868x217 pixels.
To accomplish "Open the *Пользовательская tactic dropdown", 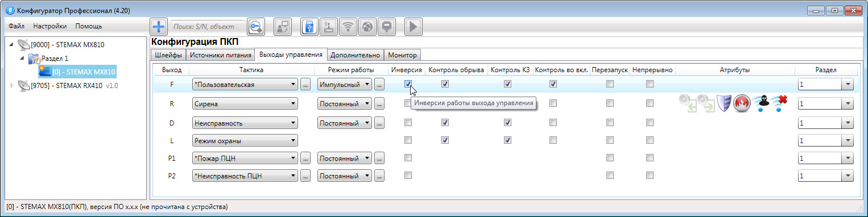I will (x=245, y=85).
